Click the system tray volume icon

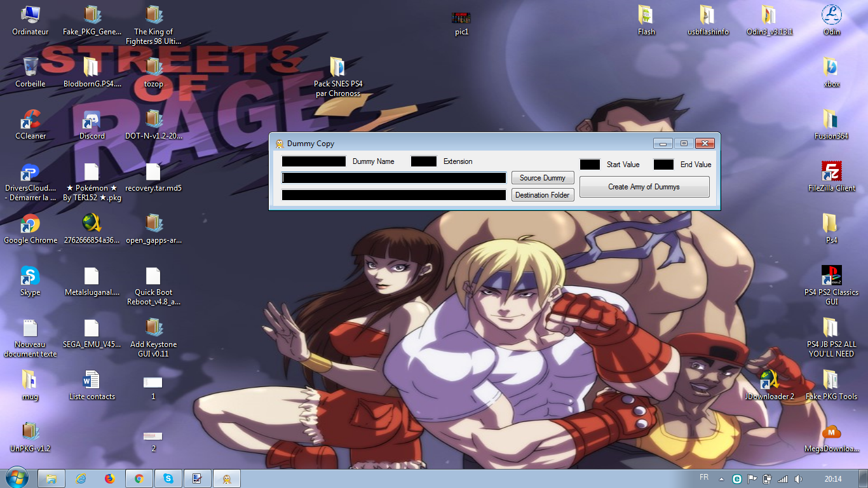(x=799, y=478)
